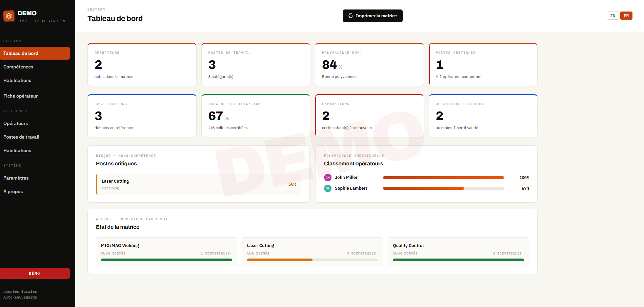Open Habilitations under Références section

tap(35, 150)
